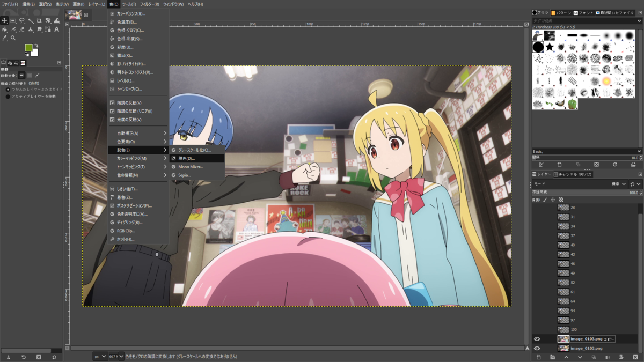
Task: Choose カラーバランス(B)... from color menu
Action: [138, 13]
